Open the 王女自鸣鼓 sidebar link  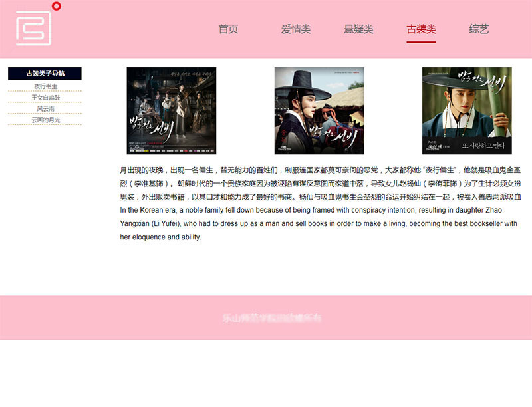click(45, 98)
